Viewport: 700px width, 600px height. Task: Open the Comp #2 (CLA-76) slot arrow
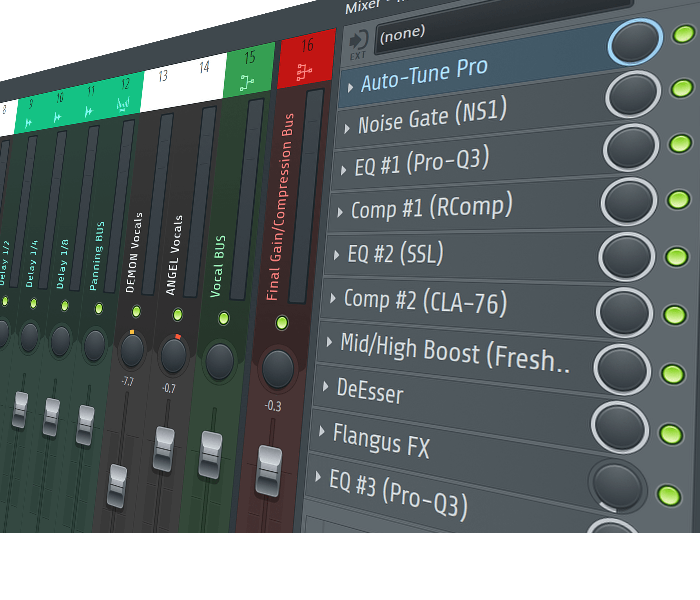coord(333,298)
